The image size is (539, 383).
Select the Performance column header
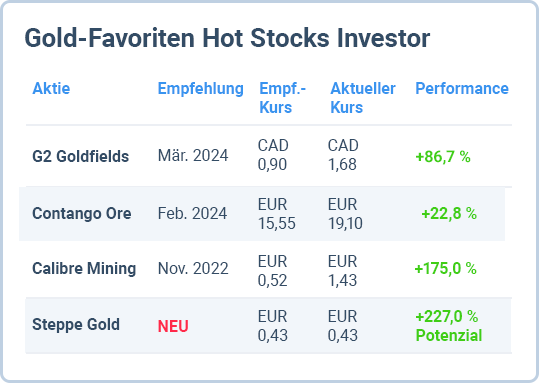pyautogui.click(x=462, y=88)
